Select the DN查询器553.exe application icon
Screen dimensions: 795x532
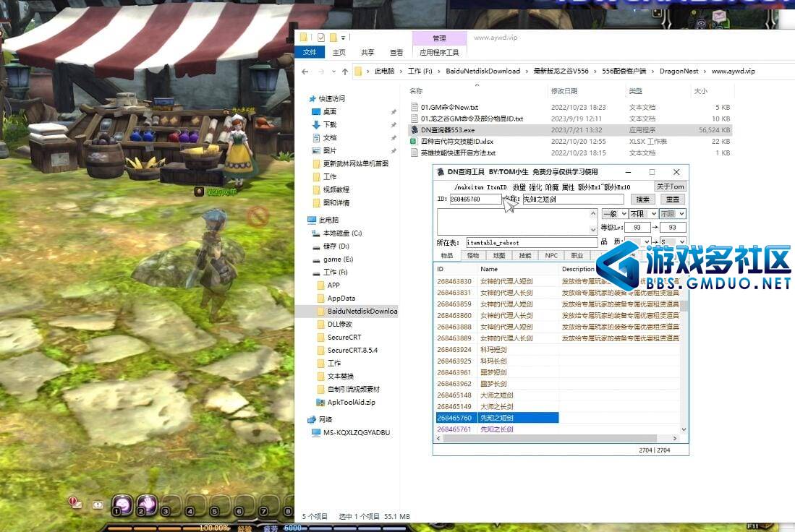point(414,129)
